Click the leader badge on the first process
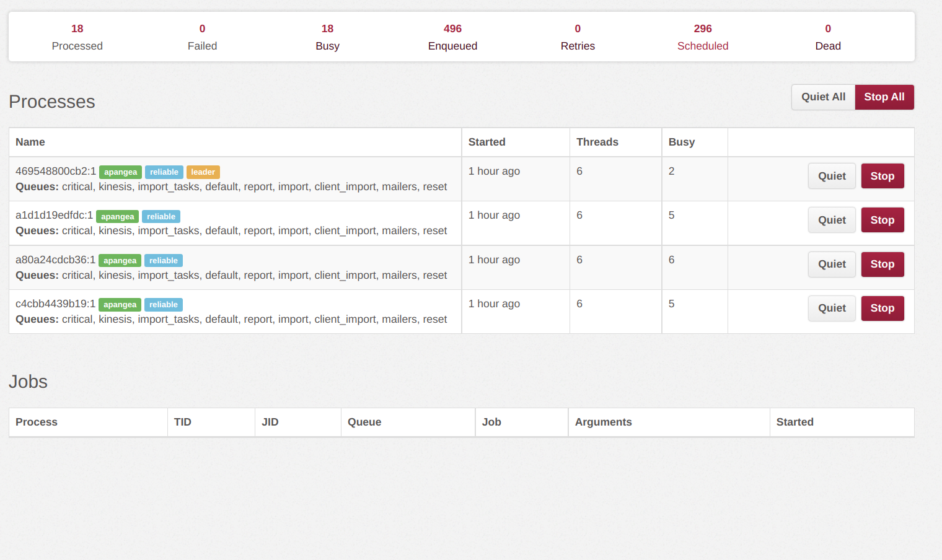The width and height of the screenshot is (942, 560). (x=203, y=172)
